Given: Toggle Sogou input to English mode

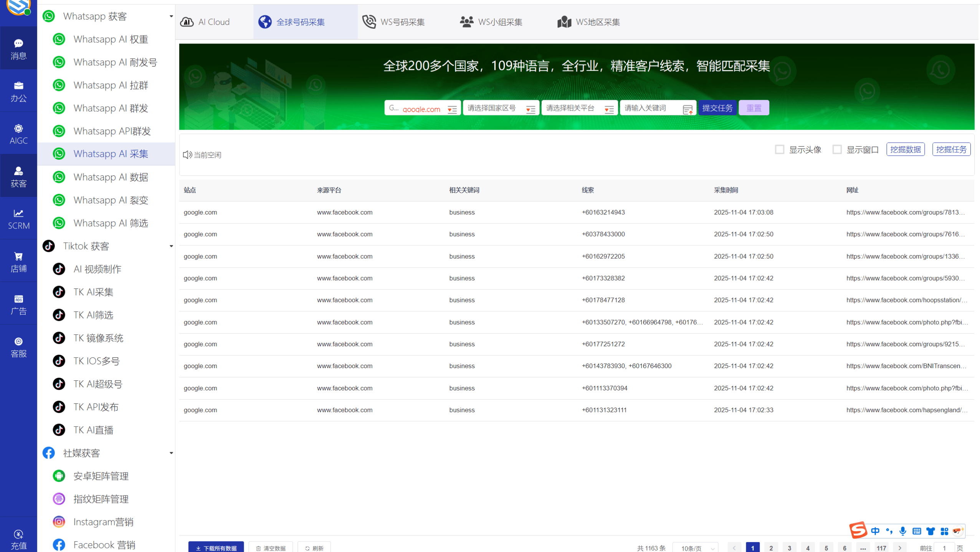Looking at the screenshot, I should (876, 531).
